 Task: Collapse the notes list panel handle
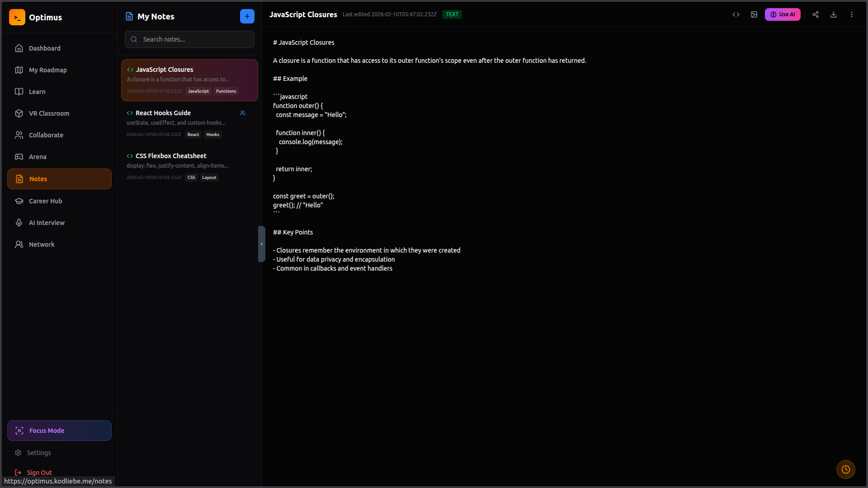[x=261, y=244]
